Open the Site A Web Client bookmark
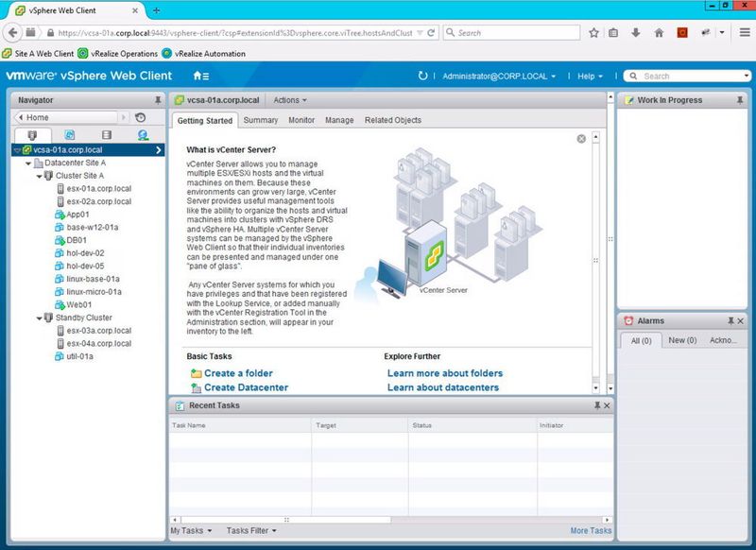This screenshot has height=550, width=756. tap(39, 54)
